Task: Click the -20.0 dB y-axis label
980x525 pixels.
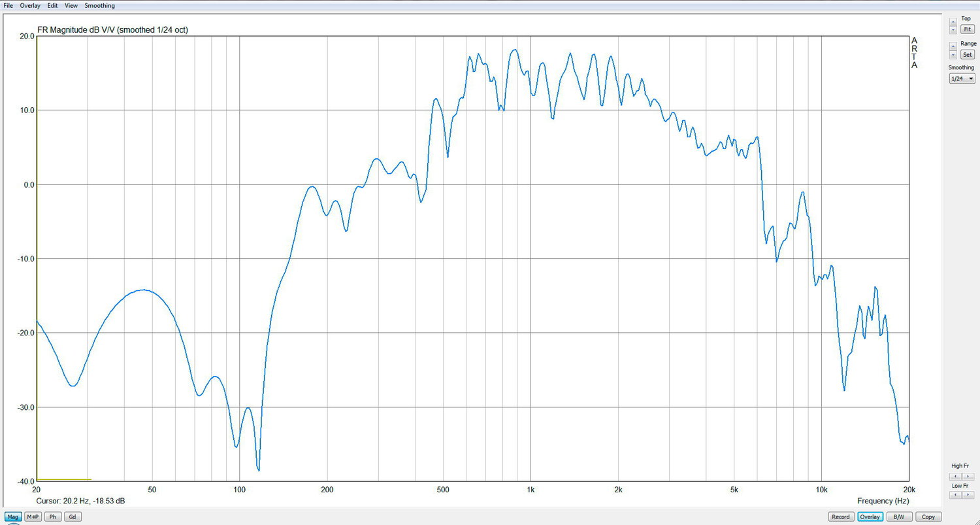Action: click(x=25, y=333)
